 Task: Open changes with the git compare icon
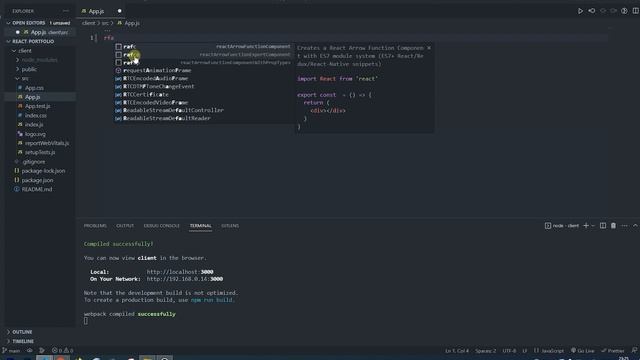pyautogui.click(x=591, y=11)
